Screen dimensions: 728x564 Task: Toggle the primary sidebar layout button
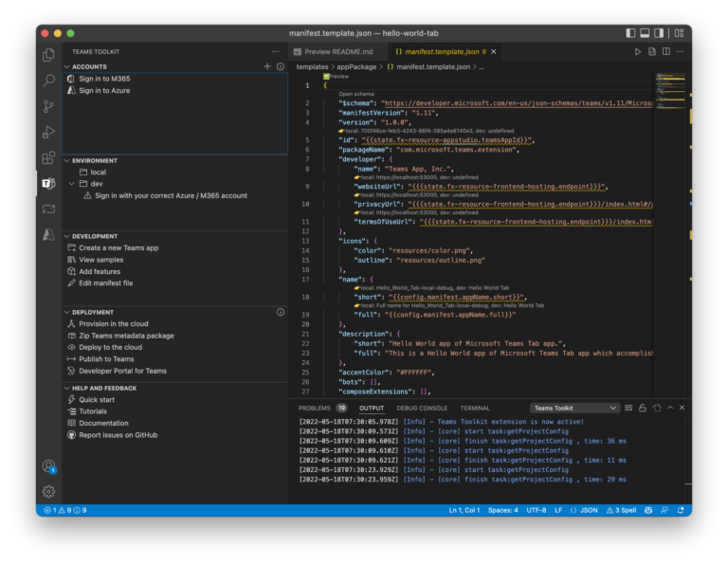[630, 33]
